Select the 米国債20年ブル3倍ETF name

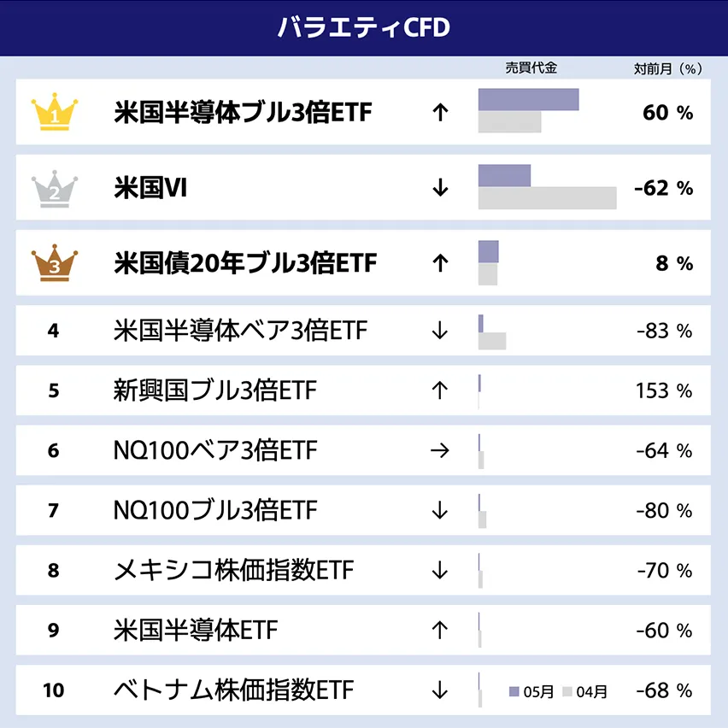244,263
